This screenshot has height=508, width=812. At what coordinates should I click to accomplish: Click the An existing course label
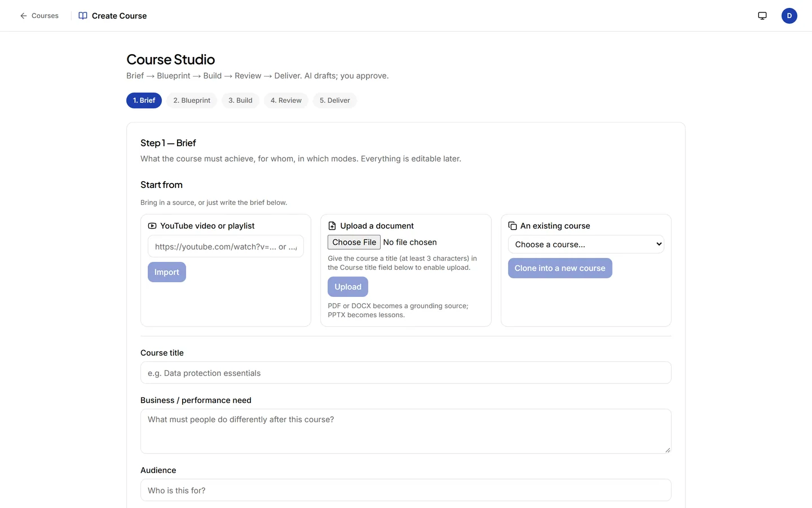point(555,226)
